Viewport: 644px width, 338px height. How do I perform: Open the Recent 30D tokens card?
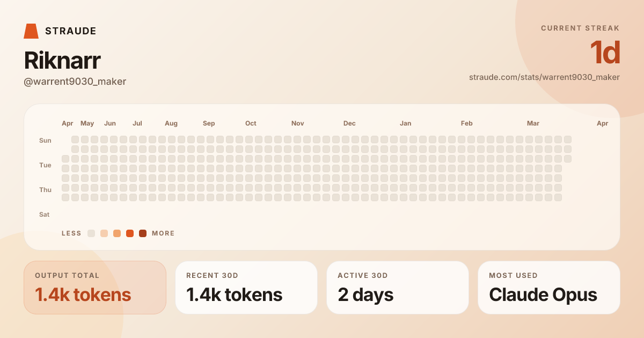[x=246, y=288]
